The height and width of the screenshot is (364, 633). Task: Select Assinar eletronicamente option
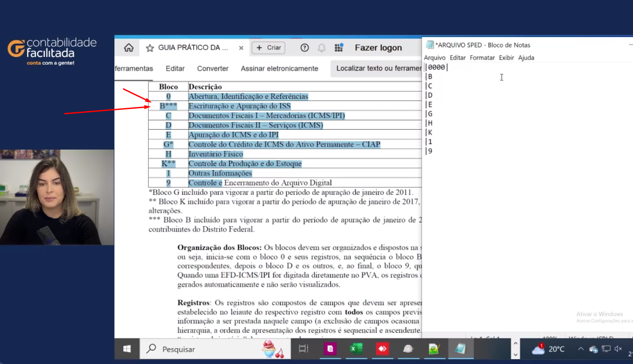click(280, 68)
